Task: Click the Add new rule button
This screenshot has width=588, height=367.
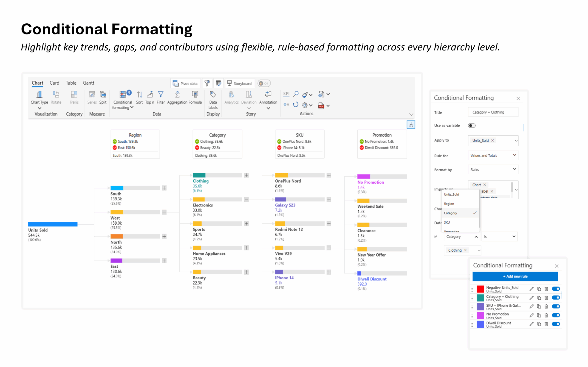Action: (x=515, y=276)
